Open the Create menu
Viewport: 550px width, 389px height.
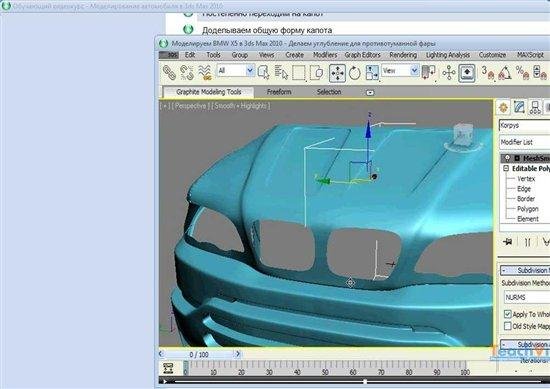pyautogui.click(x=295, y=55)
